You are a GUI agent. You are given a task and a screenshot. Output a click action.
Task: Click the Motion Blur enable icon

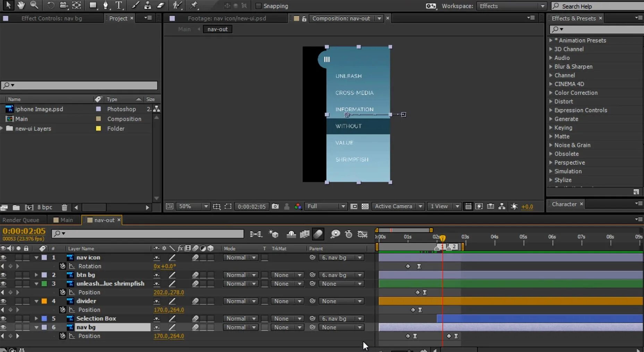tap(318, 234)
